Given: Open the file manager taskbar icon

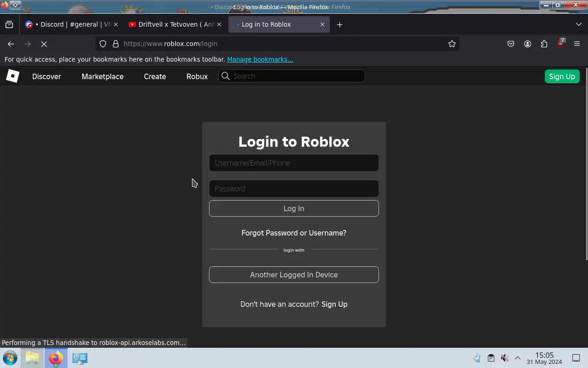Looking at the screenshot, I should click(32, 358).
